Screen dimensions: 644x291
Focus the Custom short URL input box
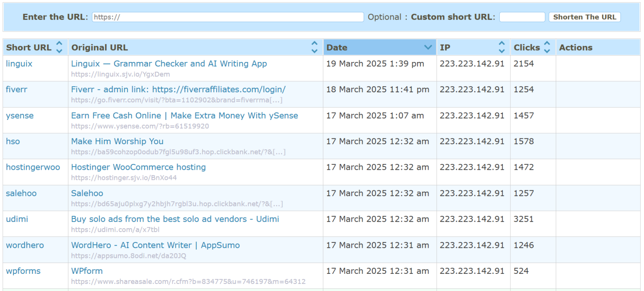click(x=522, y=17)
